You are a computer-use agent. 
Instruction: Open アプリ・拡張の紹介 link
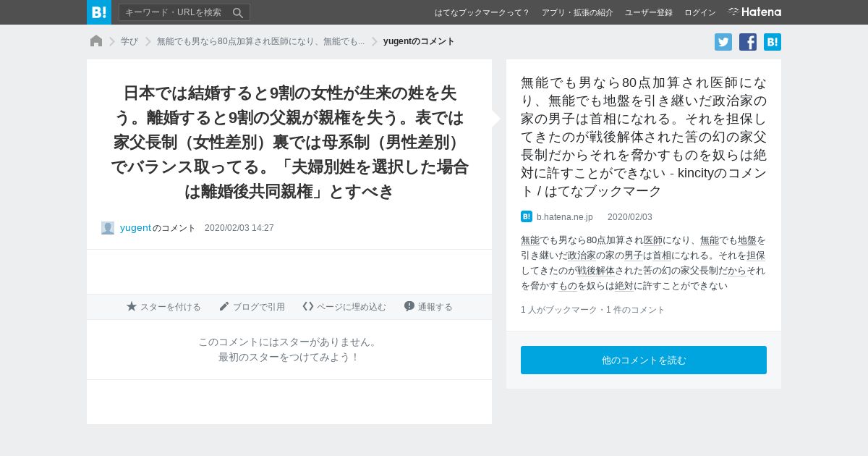click(x=577, y=12)
